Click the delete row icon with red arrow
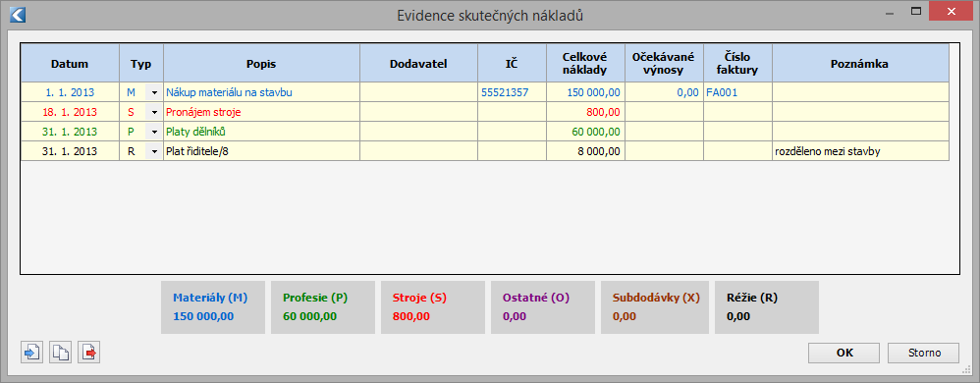The image size is (980, 383). (88, 353)
